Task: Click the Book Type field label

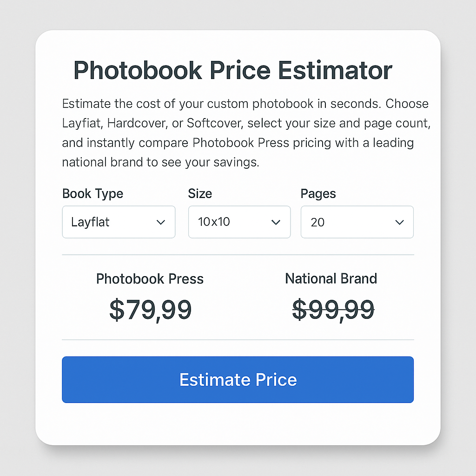Action: click(x=92, y=194)
